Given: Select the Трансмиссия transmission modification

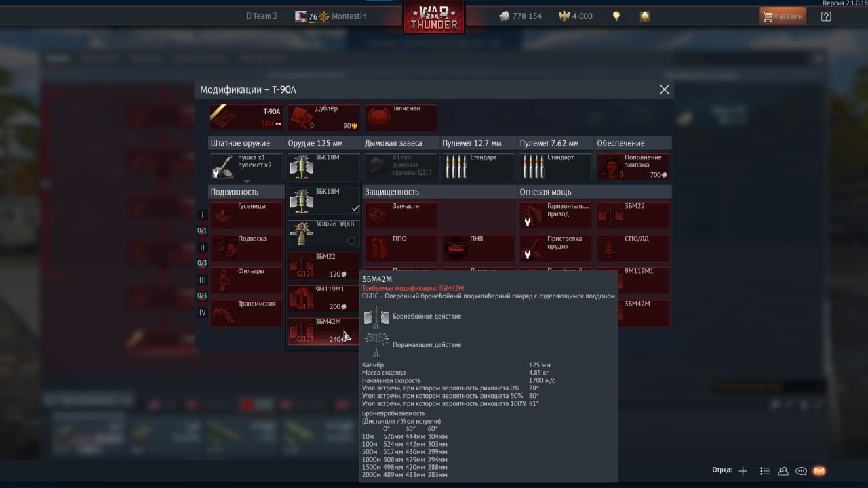Looking at the screenshot, I should (x=246, y=313).
